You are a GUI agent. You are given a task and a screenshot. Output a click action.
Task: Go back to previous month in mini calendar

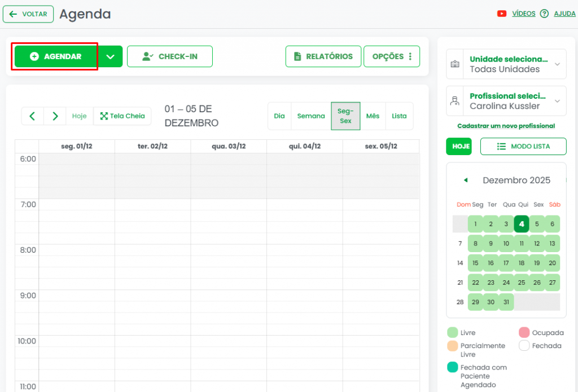pos(466,180)
